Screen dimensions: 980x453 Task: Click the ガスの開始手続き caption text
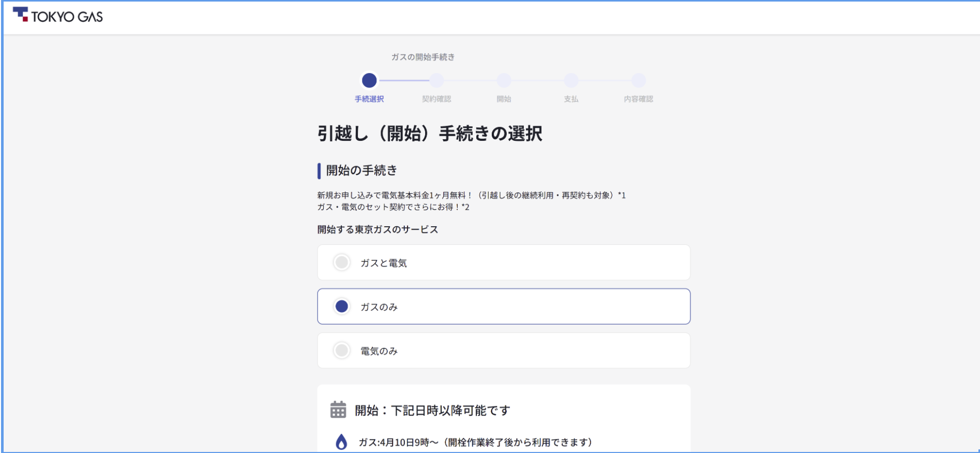pyautogui.click(x=423, y=57)
